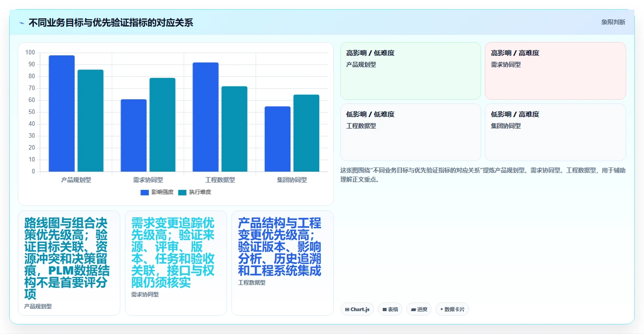This screenshot has width=644, height=334.
Task: Click the 集团协同型 x-axis label
Action: pyautogui.click(x=292, y=180)
